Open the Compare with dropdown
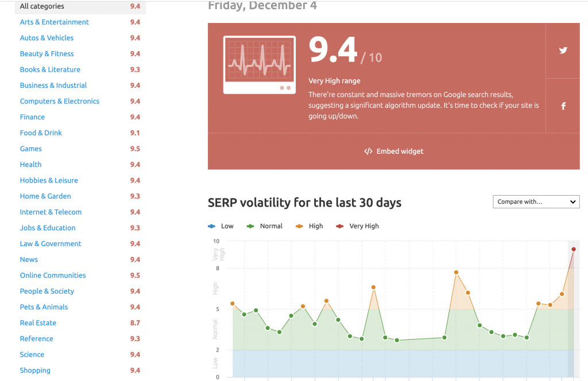The width and height of the screenshot is (588, 381). (x=535, y=201)
